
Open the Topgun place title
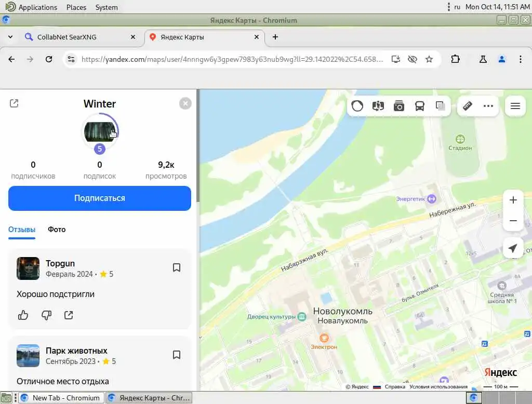pyautogui.click(x=60, y=264)
